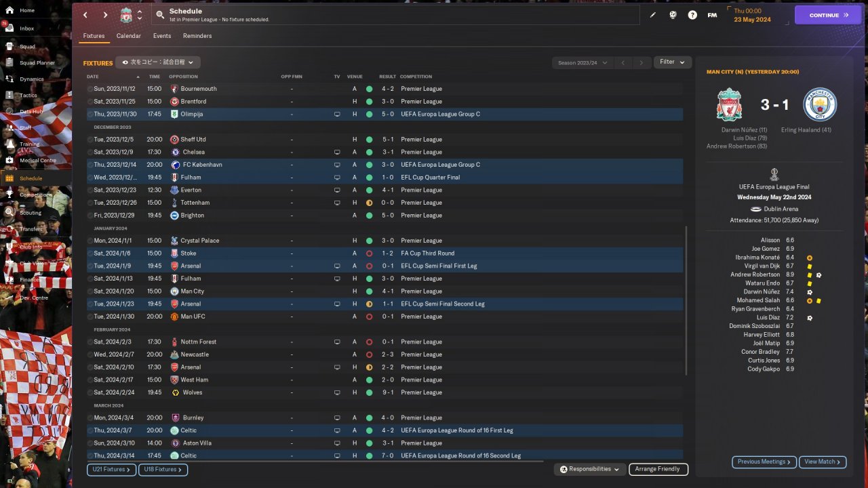The height and width of the screenshot is (488, 868).
Task: Sort fixtures by the Date column
Action: pyautogui.click(x=93, y=77)
